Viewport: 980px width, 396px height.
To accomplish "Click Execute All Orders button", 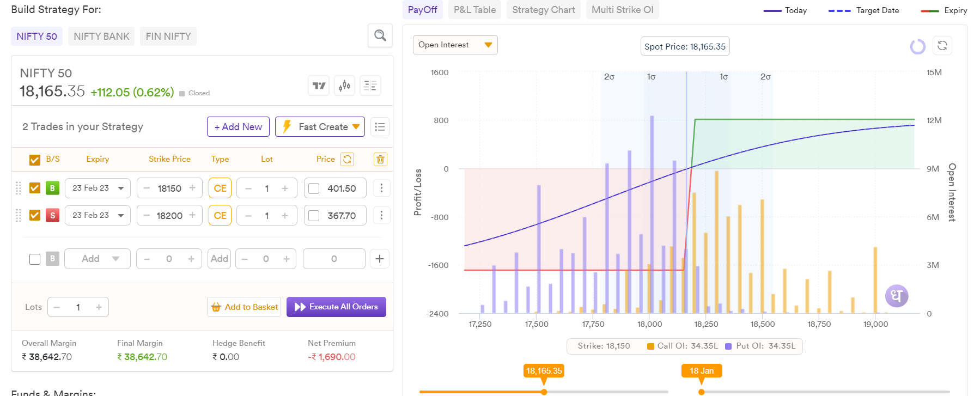I will 336,307.
